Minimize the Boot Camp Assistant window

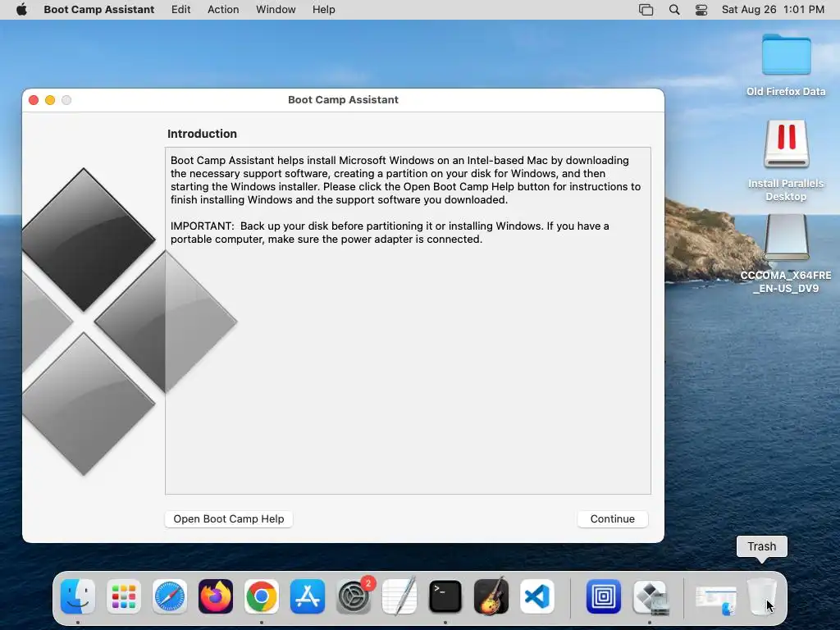click(x=50, y=100)
